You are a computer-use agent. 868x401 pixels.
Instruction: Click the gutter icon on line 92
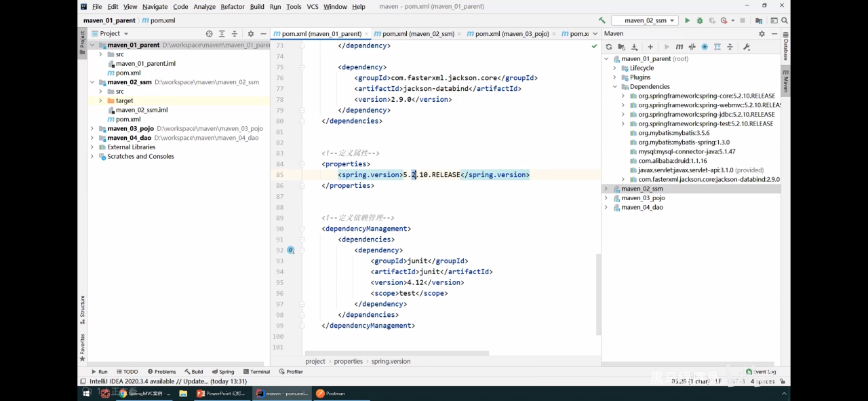[x=290, y=250]
